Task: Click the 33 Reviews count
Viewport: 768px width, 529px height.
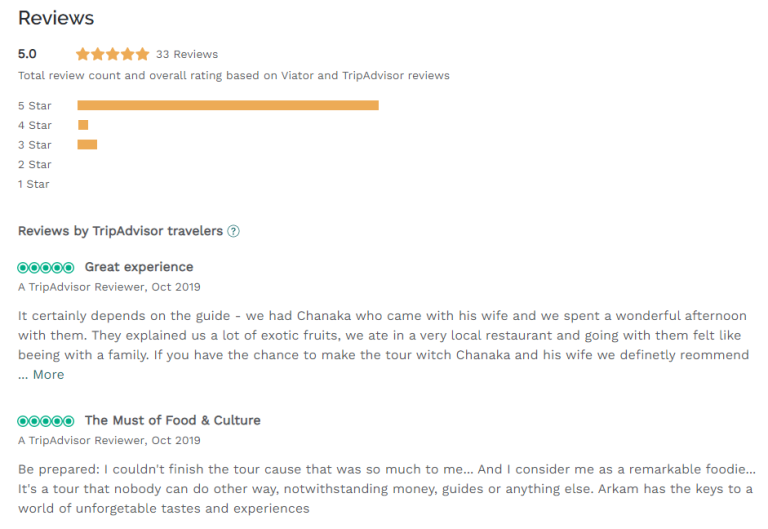Action: [x=187, y=54]
